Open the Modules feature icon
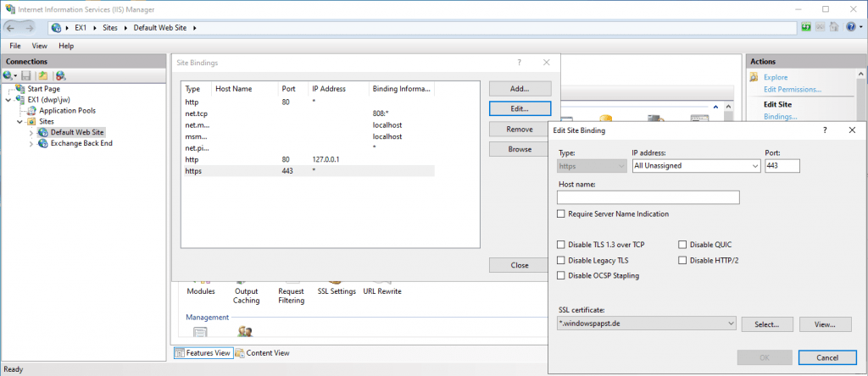868x376 pixels. coord(201,290)
